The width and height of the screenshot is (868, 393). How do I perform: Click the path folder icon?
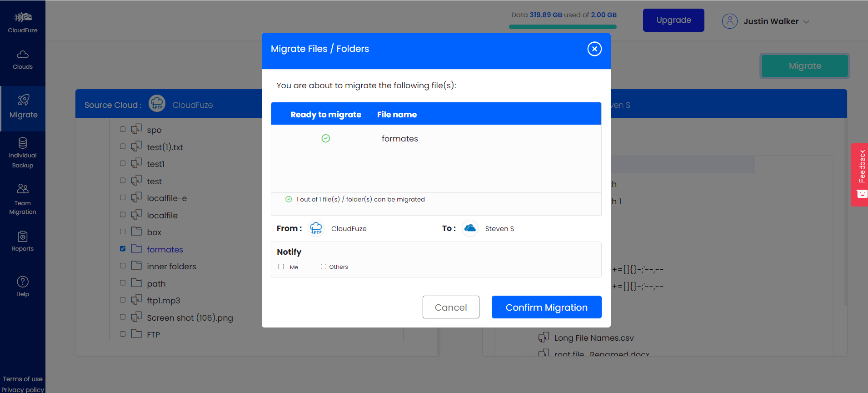click(136, 282)
